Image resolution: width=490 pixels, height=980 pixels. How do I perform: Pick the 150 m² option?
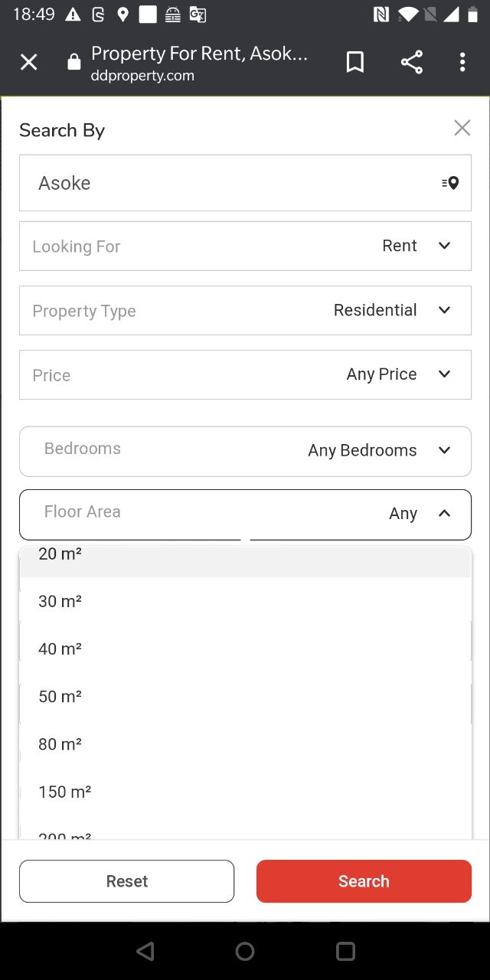(x=65, y=792)
